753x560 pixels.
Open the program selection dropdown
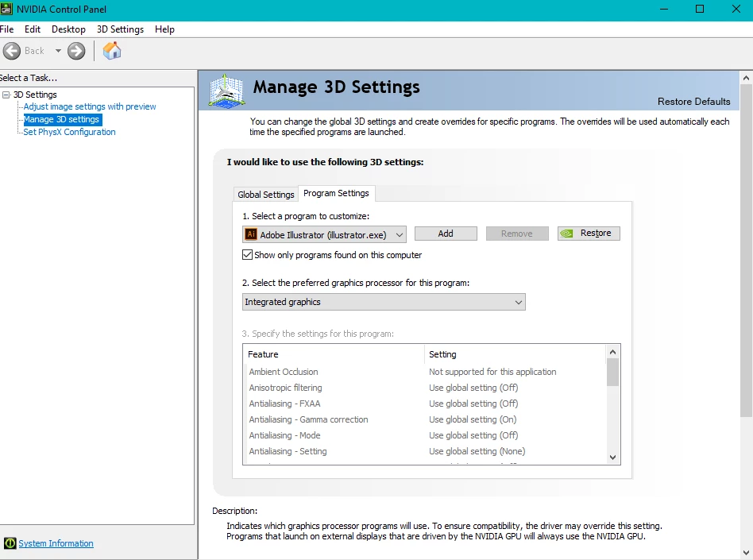(x=324, y=234)
